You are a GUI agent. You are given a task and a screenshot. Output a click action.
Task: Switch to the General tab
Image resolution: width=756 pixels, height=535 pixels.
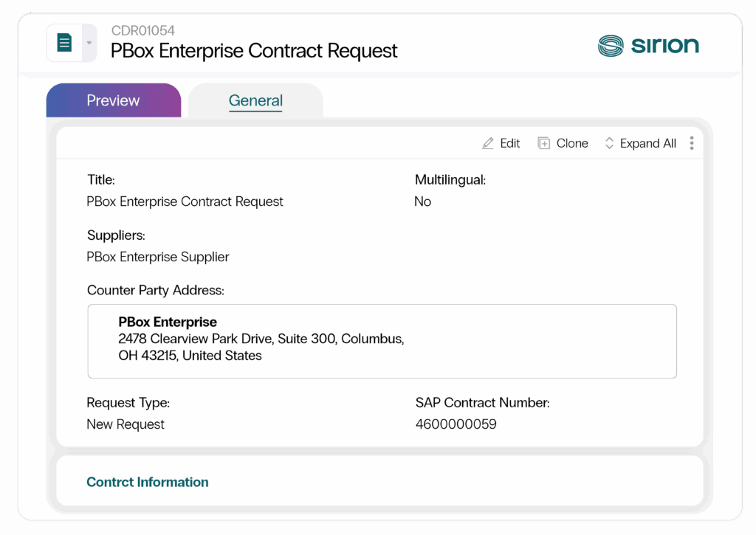[x=255, y=100]
